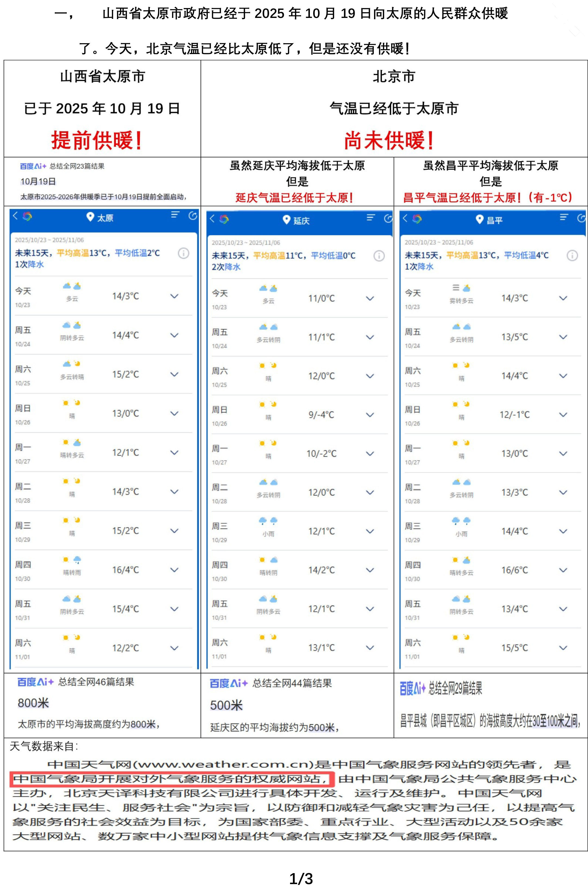Expand Taiyuan 周四 10/30 forecast chevron
This screenshot has height=890, width=588.
point(174,570)
